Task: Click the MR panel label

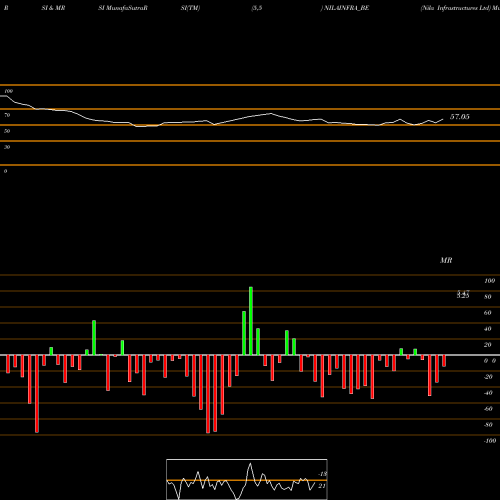Action: tap(446, 260)
